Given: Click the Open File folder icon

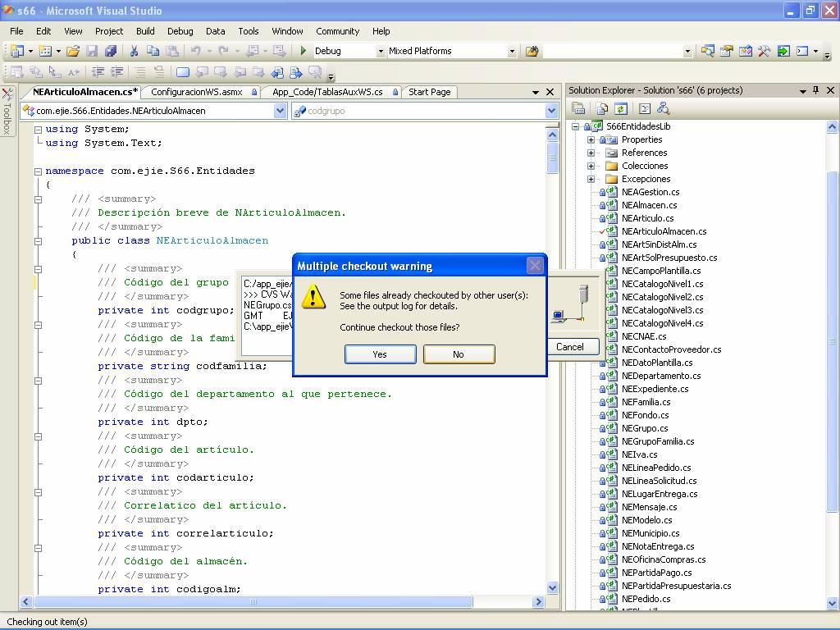Looking at the screenshot, I should click(73, 51).
